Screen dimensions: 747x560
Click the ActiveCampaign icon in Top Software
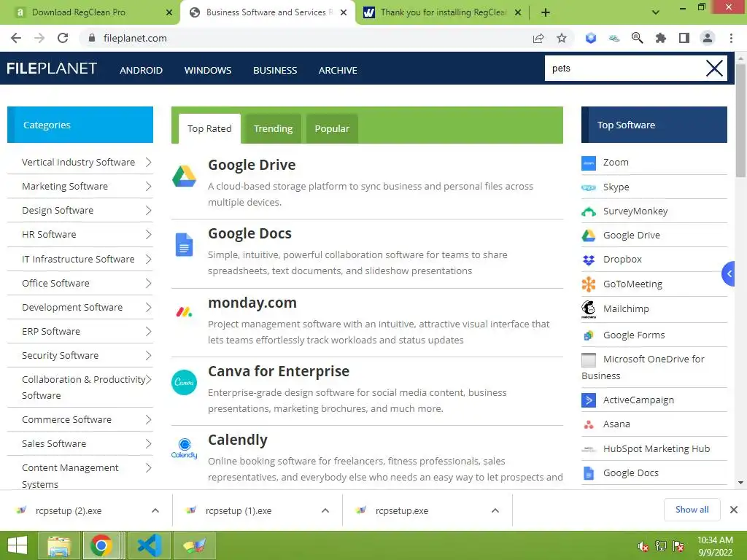click(589, 400)
